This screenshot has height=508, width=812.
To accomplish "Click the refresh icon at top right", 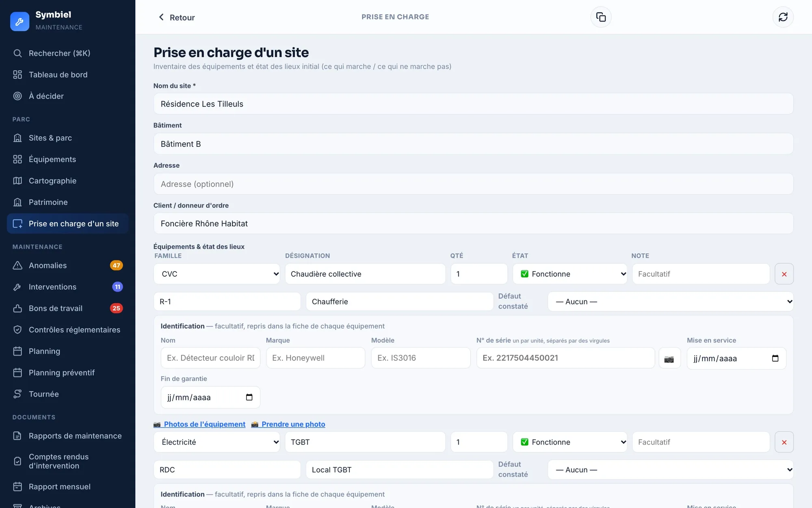I will click(x=783, y=17).
